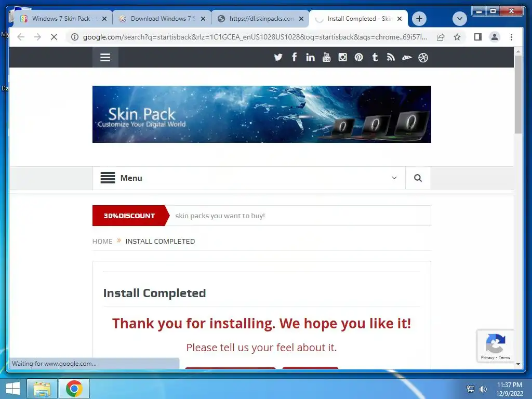Click the HOME breadcrumb link
This screenshot has width=532, height=399.
102,241
